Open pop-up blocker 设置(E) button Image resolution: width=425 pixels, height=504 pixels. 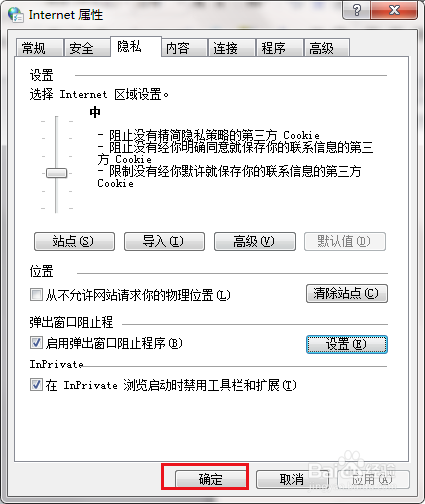(x=347, y=344)
